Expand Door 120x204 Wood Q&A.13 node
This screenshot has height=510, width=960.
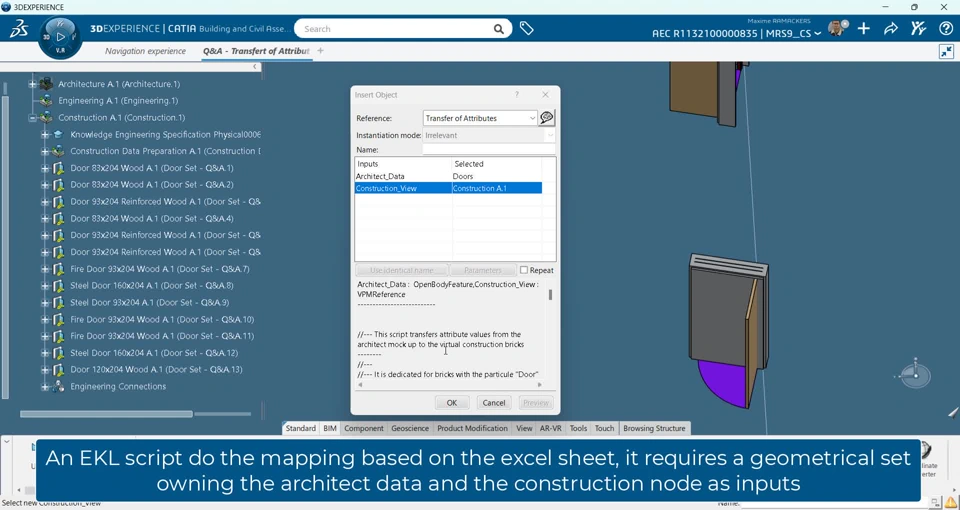(45, 370)
